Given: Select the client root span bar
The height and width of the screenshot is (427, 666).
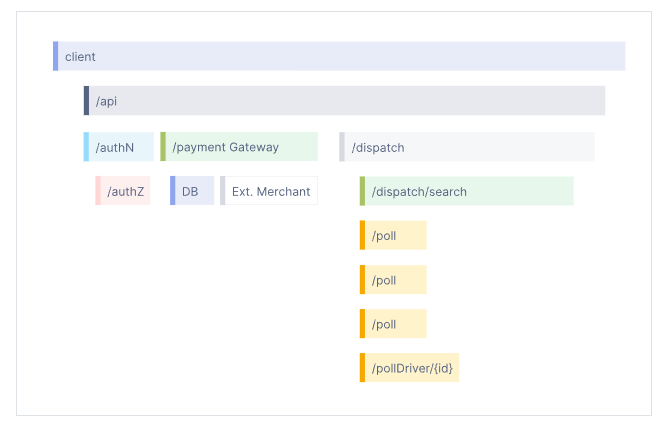Looking at the screenshot, I should [340, 57].
